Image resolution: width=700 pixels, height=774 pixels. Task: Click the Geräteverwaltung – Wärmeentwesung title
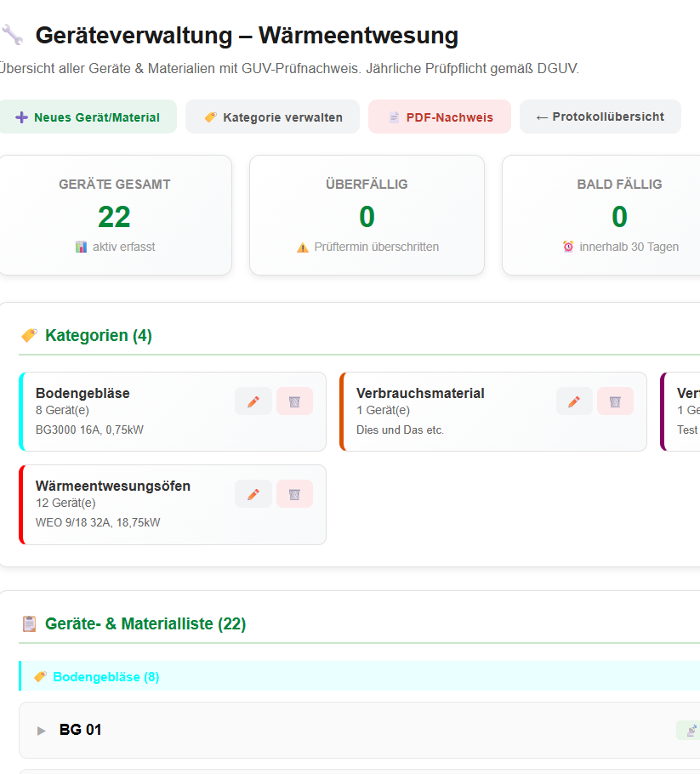coord(247,36)
